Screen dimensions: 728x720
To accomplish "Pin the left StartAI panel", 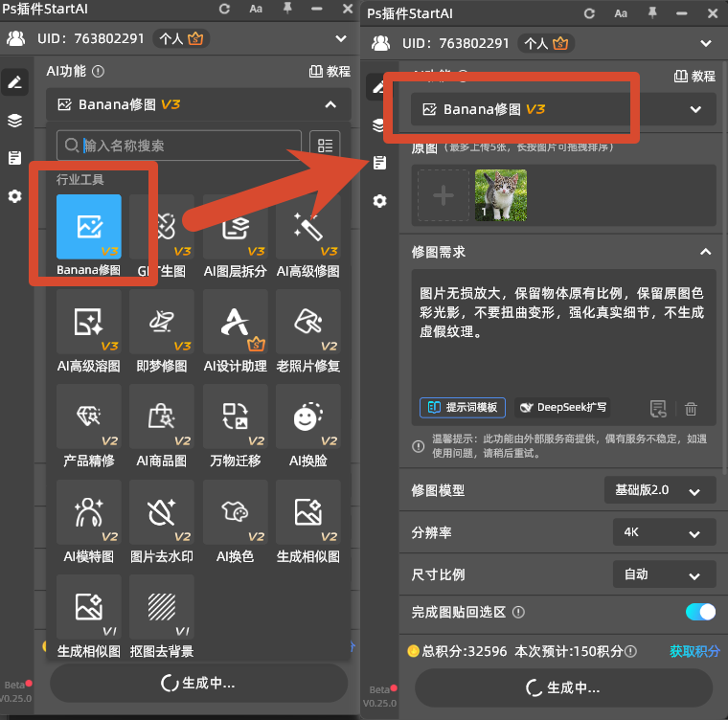I will click(x=287, y=9).
